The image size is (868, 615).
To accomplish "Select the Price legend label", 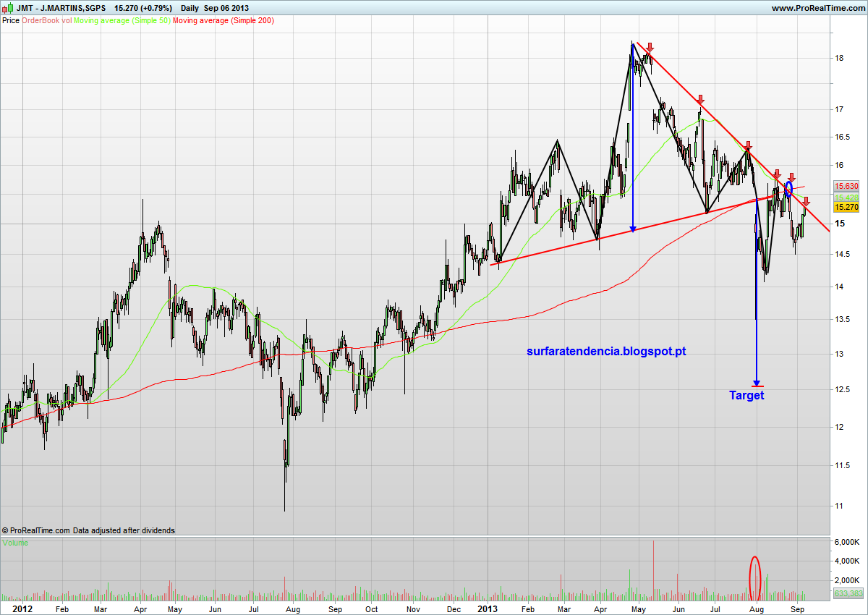I will click(11, 20).
